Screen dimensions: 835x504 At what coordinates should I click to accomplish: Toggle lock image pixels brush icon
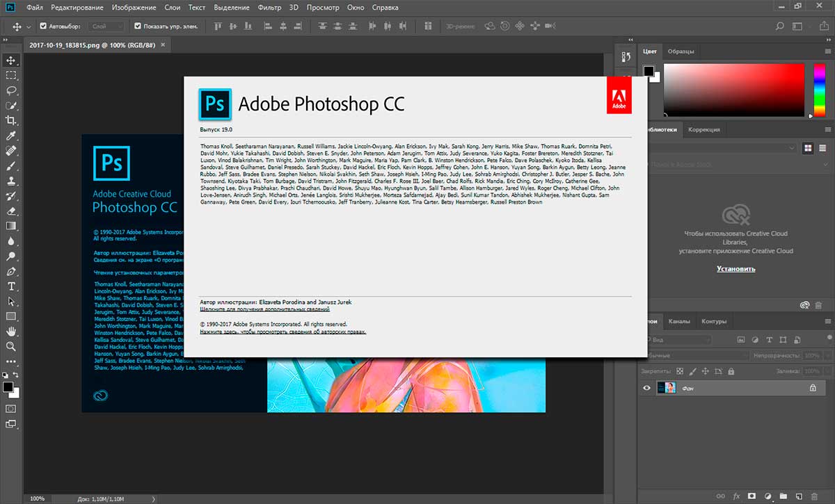coord(693,372)
